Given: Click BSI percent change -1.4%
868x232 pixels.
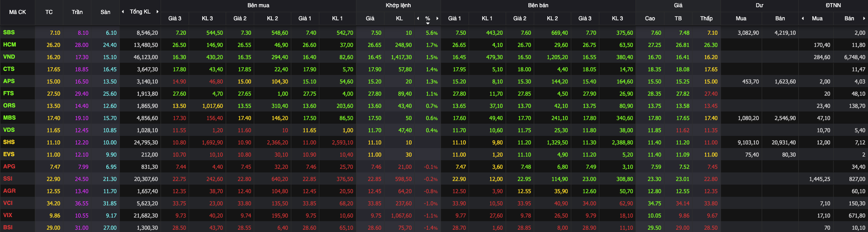Looking at the screenshot, I should click(x=431, y=228).
